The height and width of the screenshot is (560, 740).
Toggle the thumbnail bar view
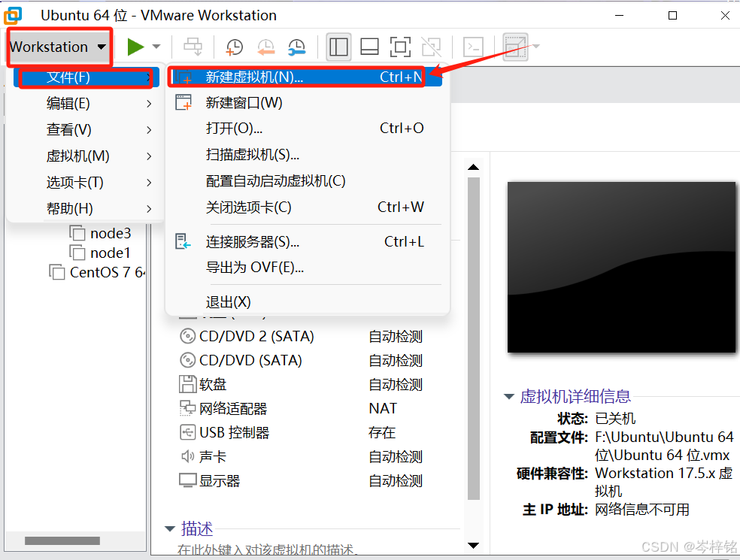click(369, 47)
